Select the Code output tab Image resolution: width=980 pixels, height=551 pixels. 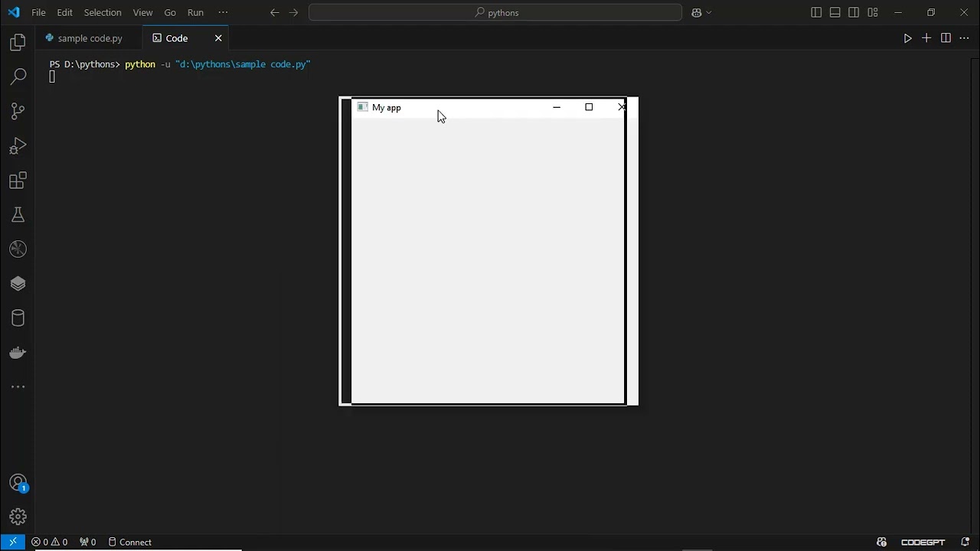click(177, 38)
